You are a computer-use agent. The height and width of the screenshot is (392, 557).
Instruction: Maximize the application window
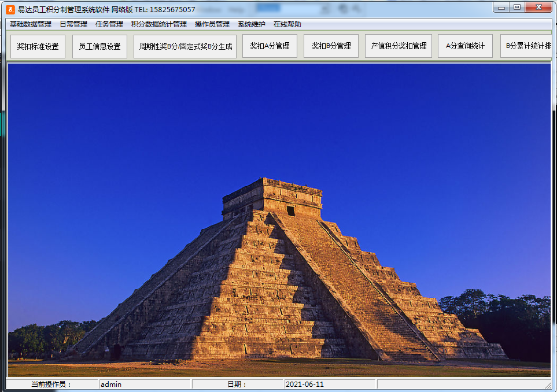[517, 7]
